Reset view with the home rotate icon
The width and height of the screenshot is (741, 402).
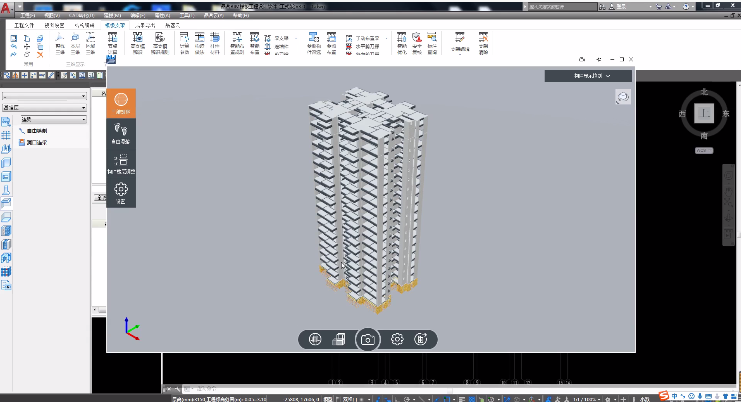click(623, 97)
